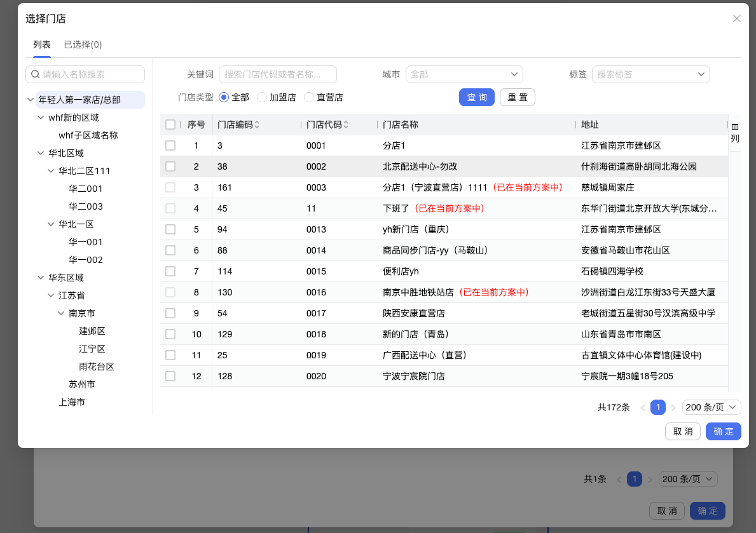Select 华二001 in the tree
This screenshot has height=533, width=756.
[86, 189]
